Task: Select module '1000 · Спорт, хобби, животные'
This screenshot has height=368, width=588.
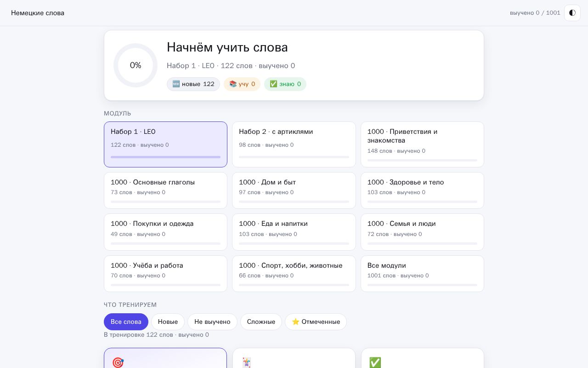Action: (294, 274)
